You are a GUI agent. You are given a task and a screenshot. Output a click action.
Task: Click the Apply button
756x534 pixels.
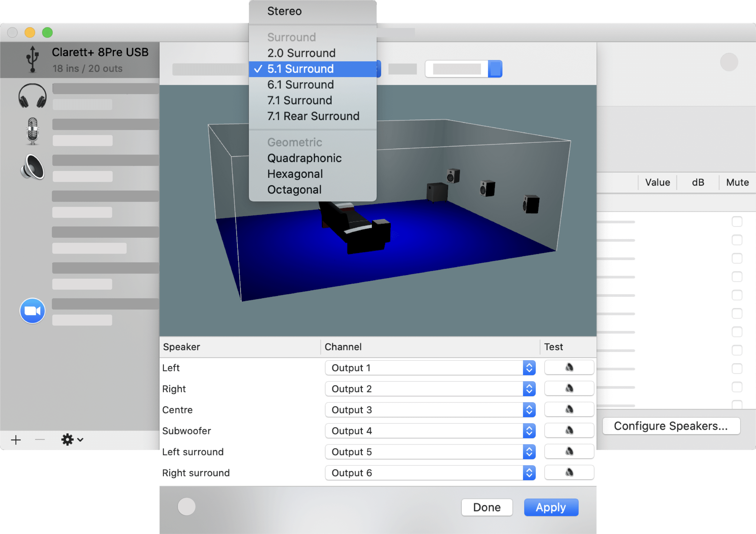551,507
